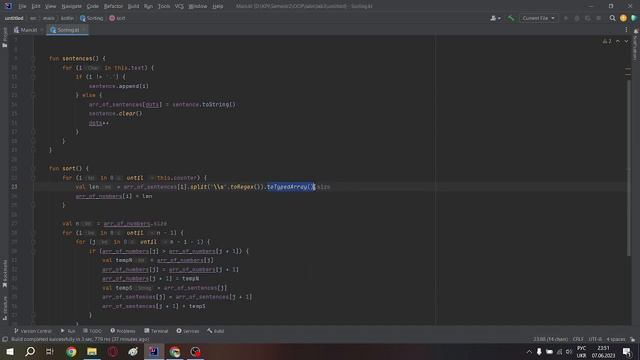Open the Window menu

(198, 6)
